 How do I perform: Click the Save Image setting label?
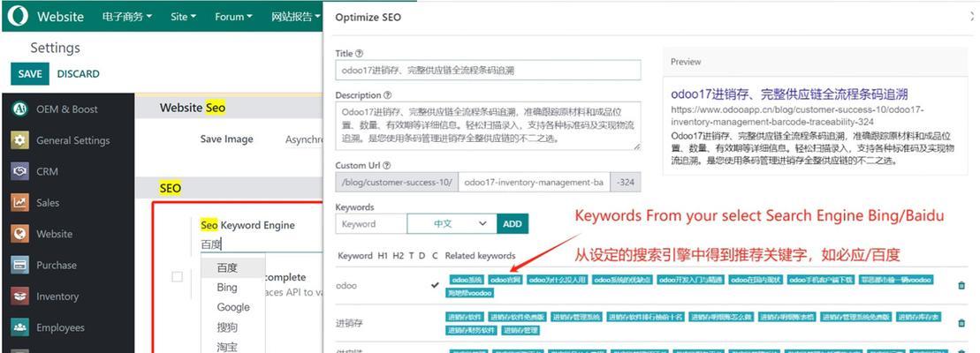click(x=226, y=139)
